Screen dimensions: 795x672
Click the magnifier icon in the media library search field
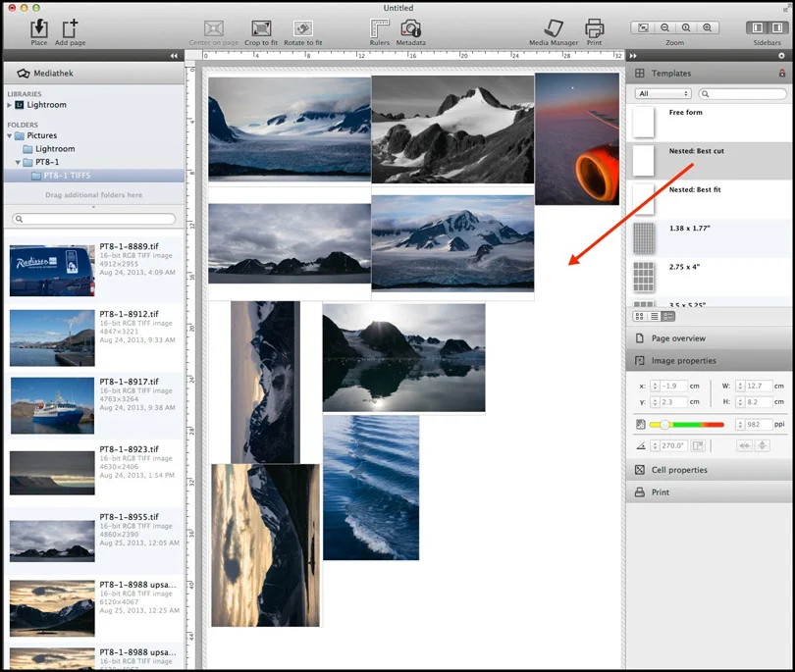[x=19, y=219]
